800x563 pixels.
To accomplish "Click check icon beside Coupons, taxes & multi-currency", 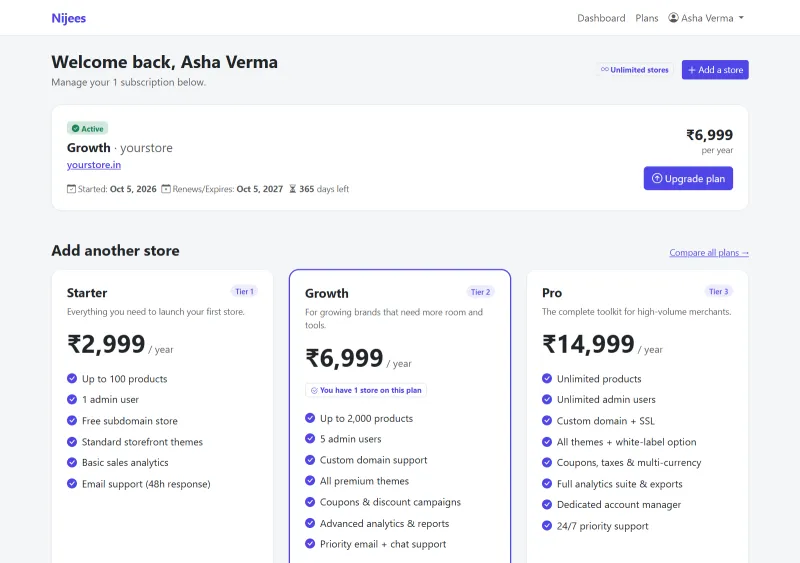I will pos(547,462).
